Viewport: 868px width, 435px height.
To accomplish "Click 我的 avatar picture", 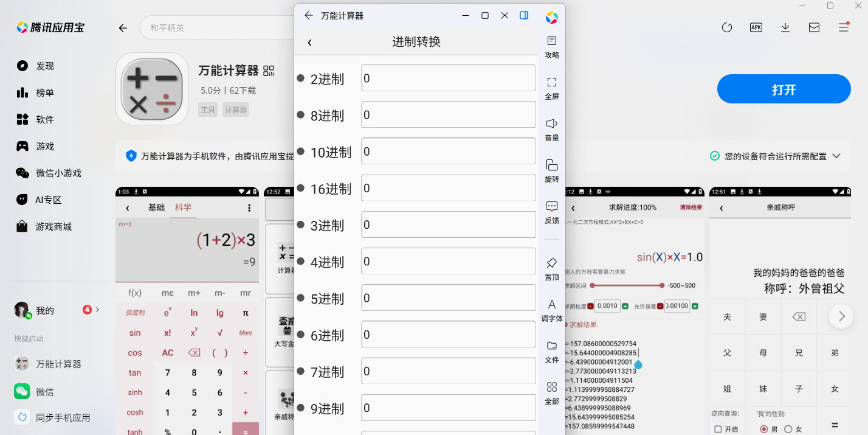I will 22,310.
